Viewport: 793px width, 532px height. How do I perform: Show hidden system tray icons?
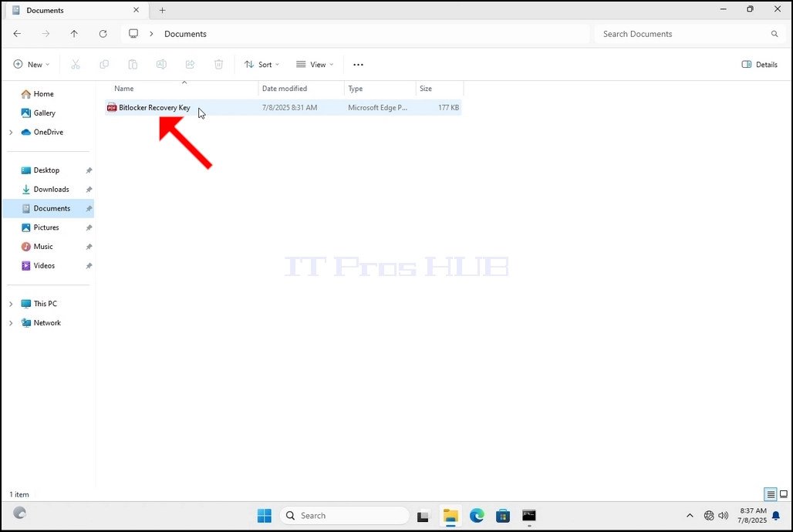pyautogui.click(x=690, y=515)
